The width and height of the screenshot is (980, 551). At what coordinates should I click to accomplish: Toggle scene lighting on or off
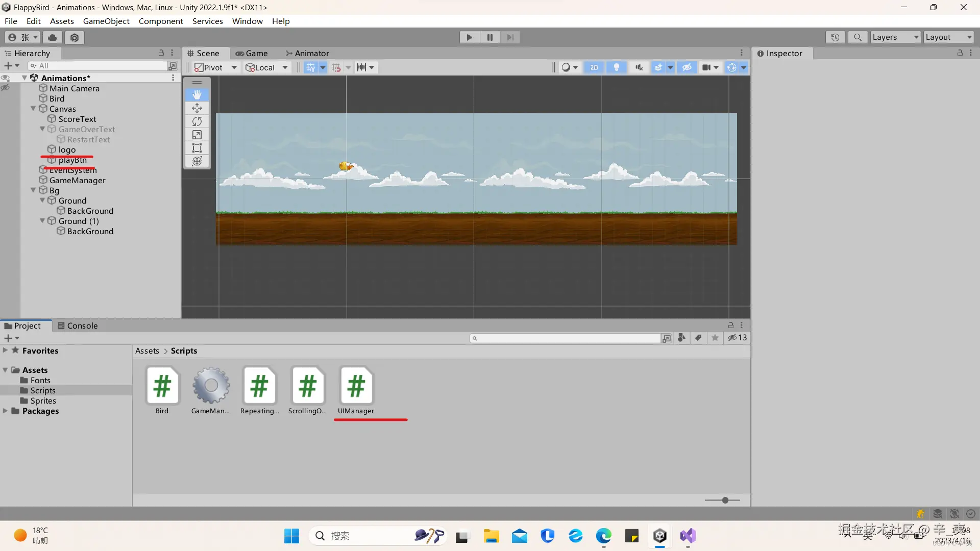617,67
